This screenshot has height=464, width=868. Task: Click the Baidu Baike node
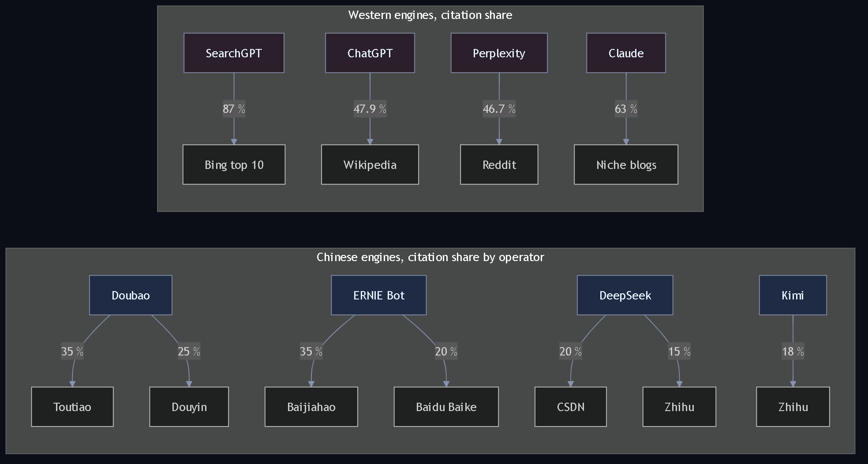click(x=446, y=407)
